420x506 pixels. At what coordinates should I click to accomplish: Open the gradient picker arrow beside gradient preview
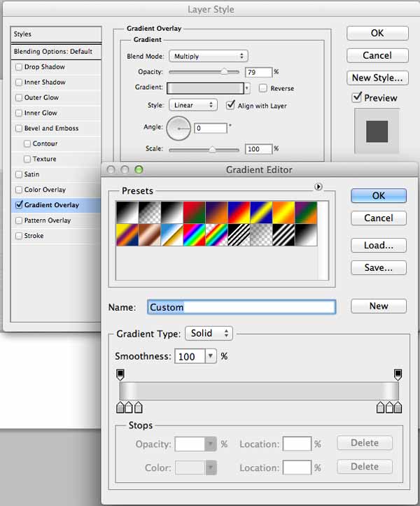[247, 88]
